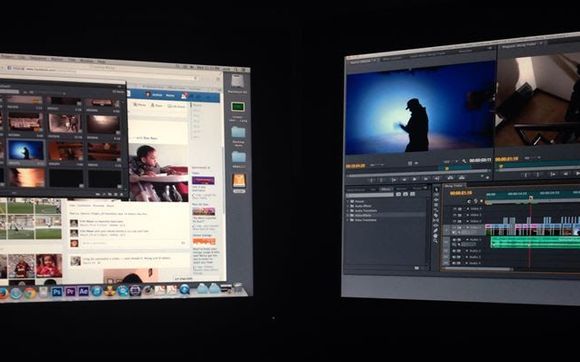Viewport: 580px width, 362px height.
Task: Open Premiere Pro from the Dock
Action: (70, 292)
